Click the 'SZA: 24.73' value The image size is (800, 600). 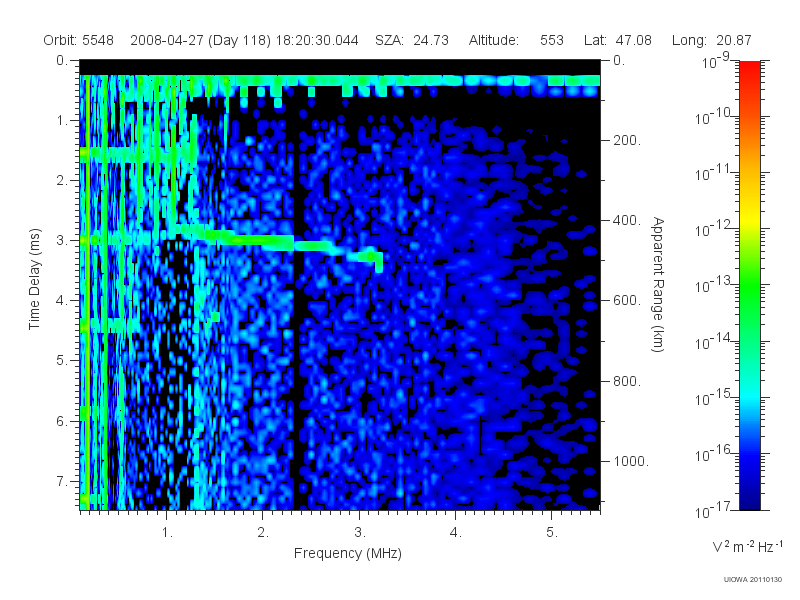click(412, 40)
